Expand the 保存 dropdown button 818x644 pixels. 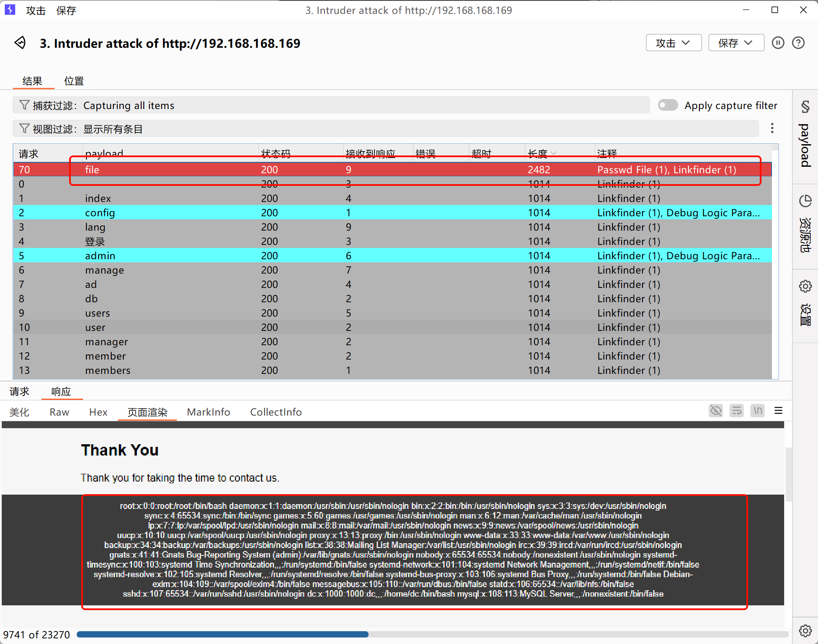click(736, 43)
